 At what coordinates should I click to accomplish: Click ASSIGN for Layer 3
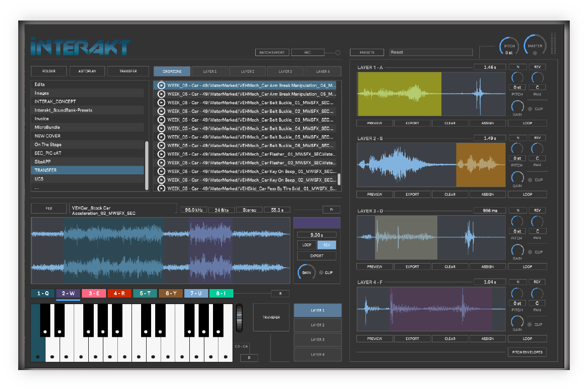(x=487, y=267)
